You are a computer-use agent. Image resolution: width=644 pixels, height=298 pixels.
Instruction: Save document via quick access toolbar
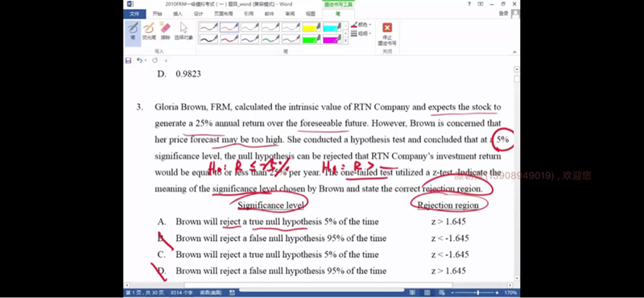(x=128, y=60)
